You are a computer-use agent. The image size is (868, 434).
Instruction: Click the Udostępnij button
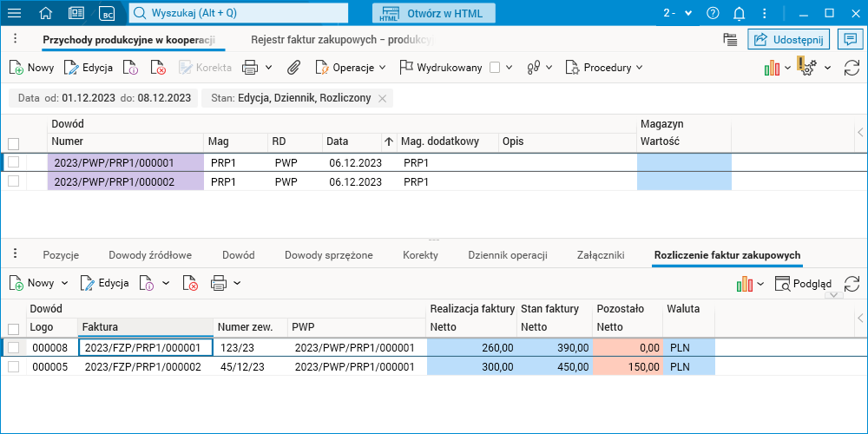click(789, 39)
